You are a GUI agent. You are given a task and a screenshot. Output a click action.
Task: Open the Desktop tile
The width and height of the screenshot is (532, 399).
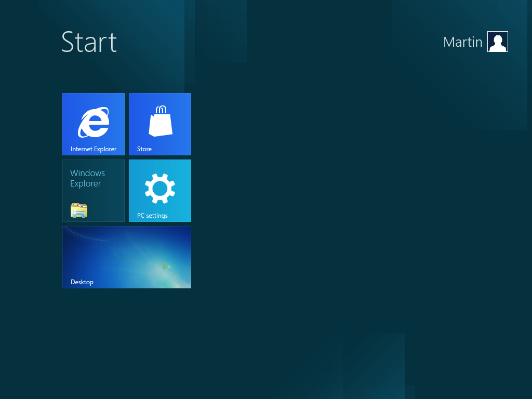(126, 257)
